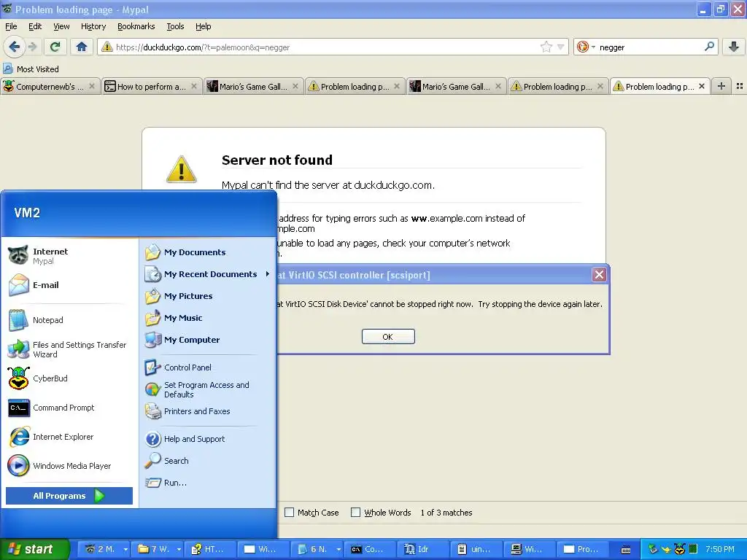
Task: Open the Run... dialog
Action: tap(175, 483)
